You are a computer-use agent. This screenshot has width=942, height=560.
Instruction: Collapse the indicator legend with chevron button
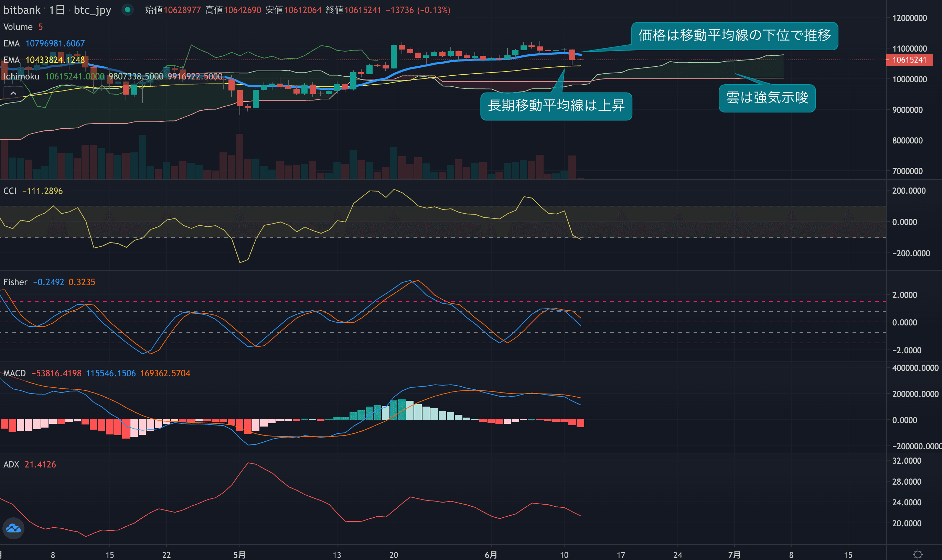pyautogui.click(x=13, y=93)
